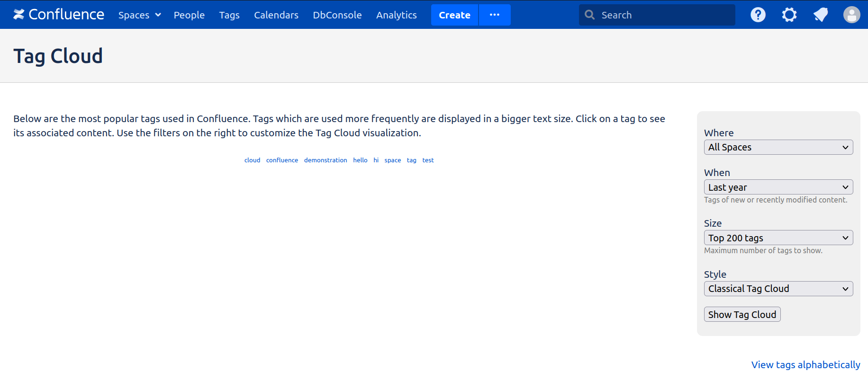Expand the Spaces dropdown menu
The width and height of the screenshot is (868, 380).
[x=139, y=15]
